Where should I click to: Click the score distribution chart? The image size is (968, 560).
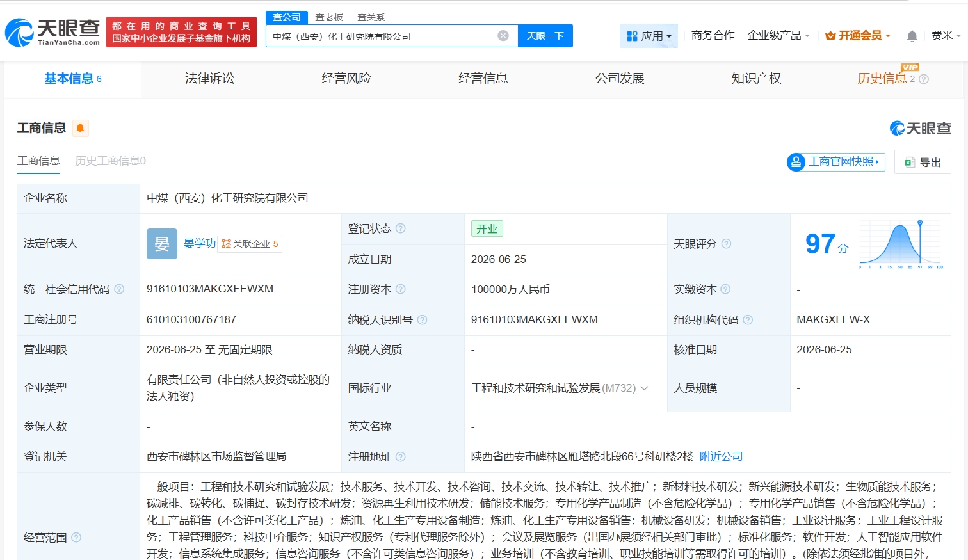tap(900, 244)
